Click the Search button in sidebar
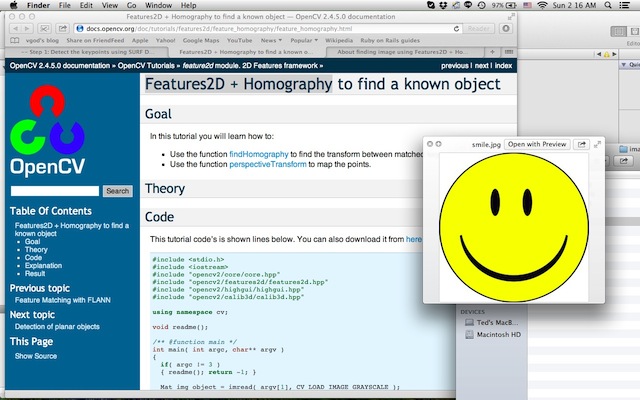This screenshot has width=640, height=400. point(118,191)
